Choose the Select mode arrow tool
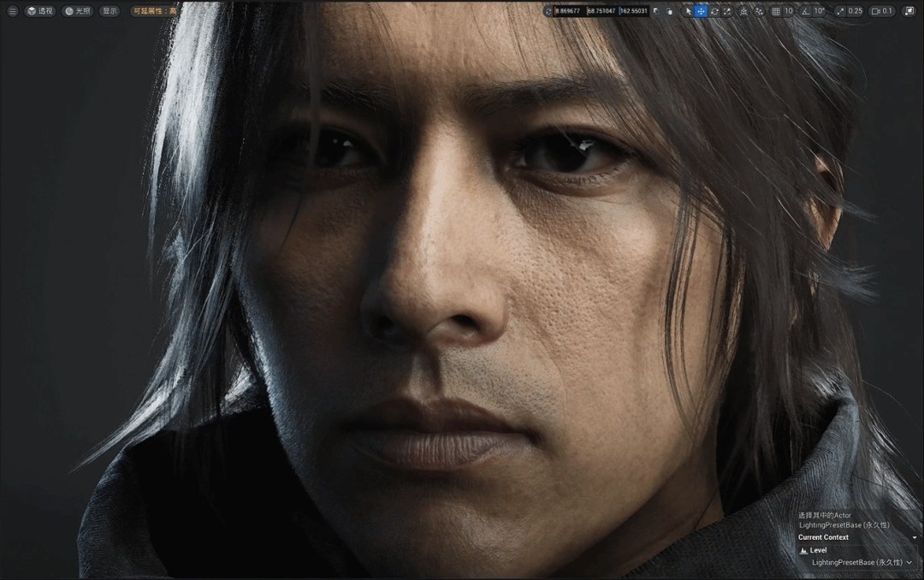 click(x=688, y=11)
